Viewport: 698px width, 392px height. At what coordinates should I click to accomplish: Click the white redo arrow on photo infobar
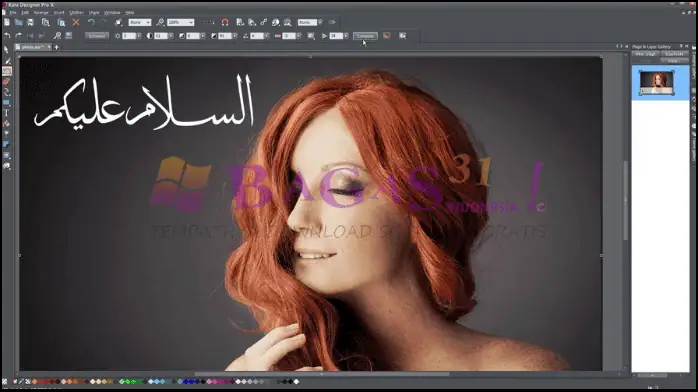[19, 36]
